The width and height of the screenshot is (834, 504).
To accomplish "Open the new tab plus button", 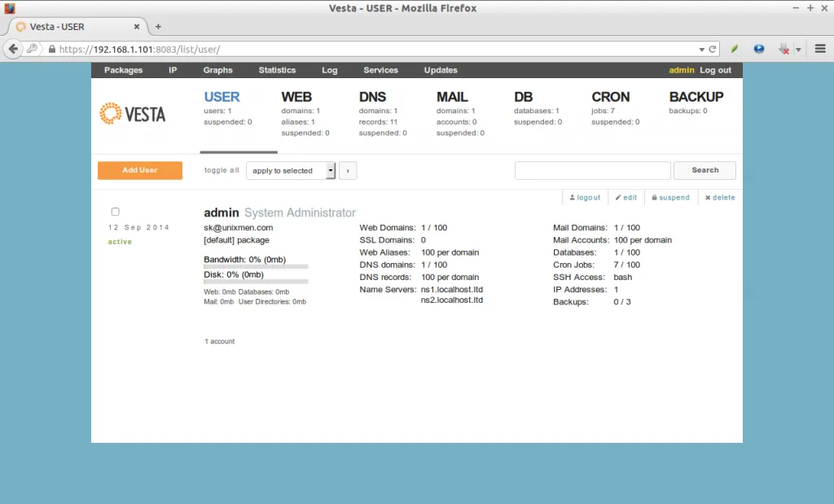I will (158, 27).
